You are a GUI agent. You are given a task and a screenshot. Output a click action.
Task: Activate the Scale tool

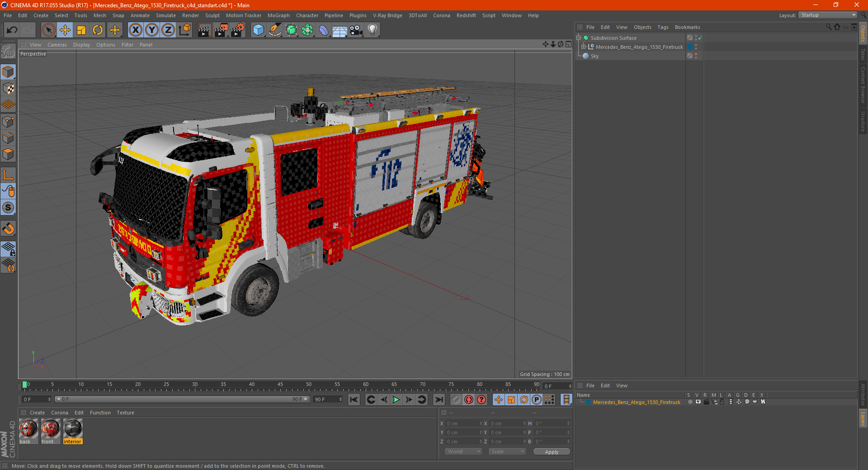pos(81,30)
